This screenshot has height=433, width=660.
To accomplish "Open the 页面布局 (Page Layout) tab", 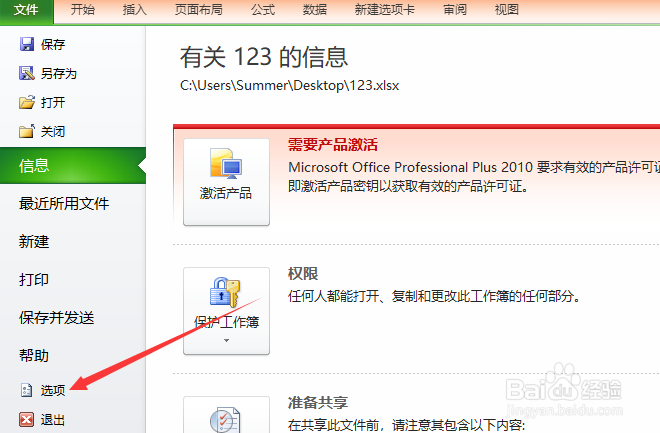I will click(198, 10).
